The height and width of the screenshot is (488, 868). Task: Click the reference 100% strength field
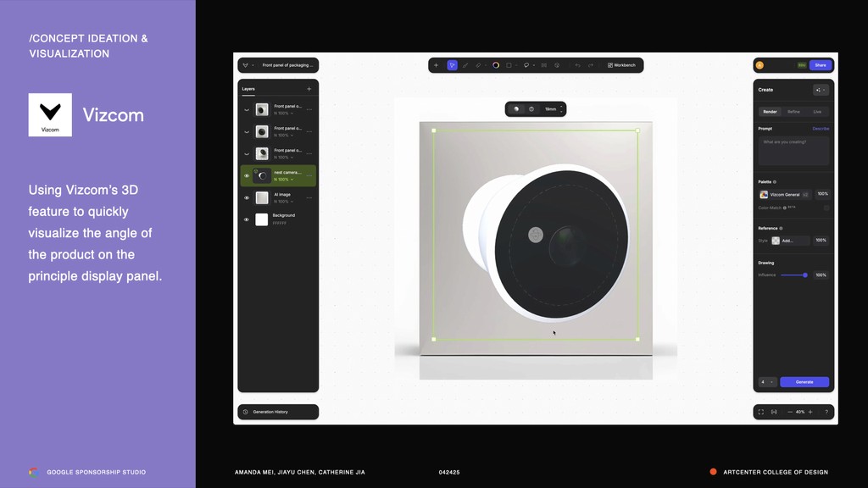821,241
